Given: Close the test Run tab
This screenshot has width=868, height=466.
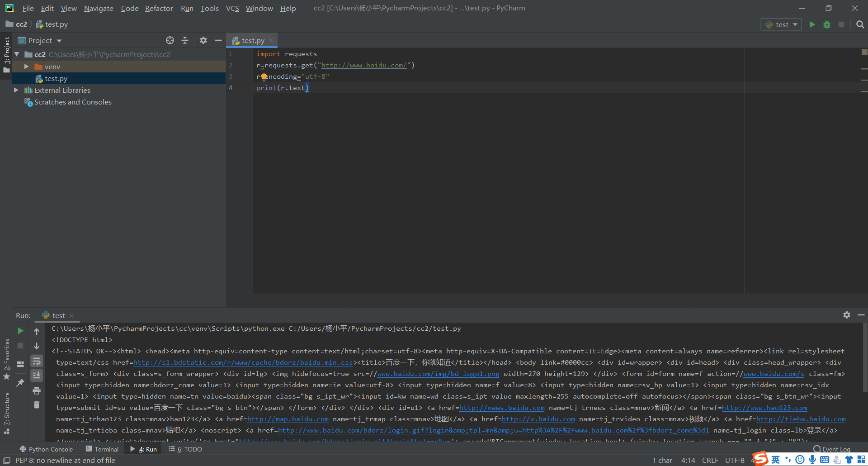Looking at the screenshot, I should tap(71, 315).
